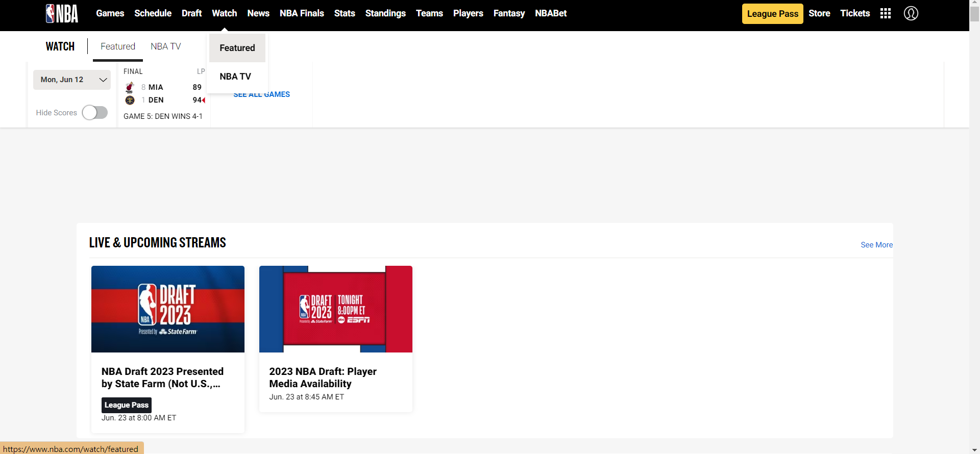The width and height of the screenshot is (980, 454).
Task: Open the Games nav item
Action: pyautogui.click(x=110, y=13)
